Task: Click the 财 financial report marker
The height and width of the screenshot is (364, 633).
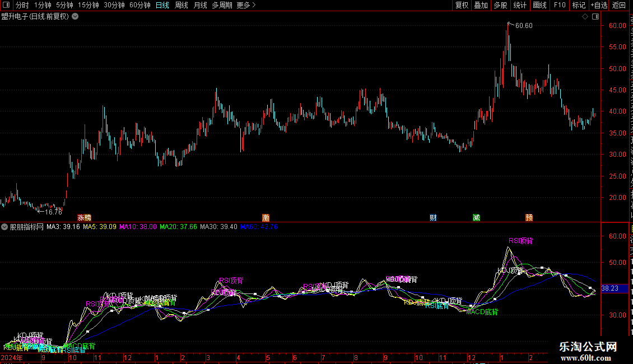Action: [x=433, y=217]
